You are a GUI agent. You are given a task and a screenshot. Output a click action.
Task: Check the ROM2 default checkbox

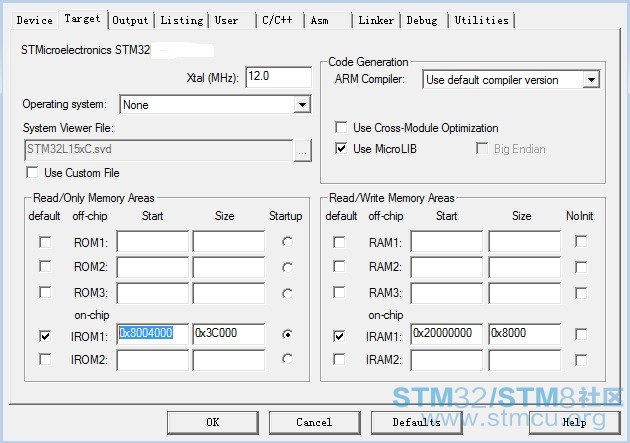click(x=45, y=266)
